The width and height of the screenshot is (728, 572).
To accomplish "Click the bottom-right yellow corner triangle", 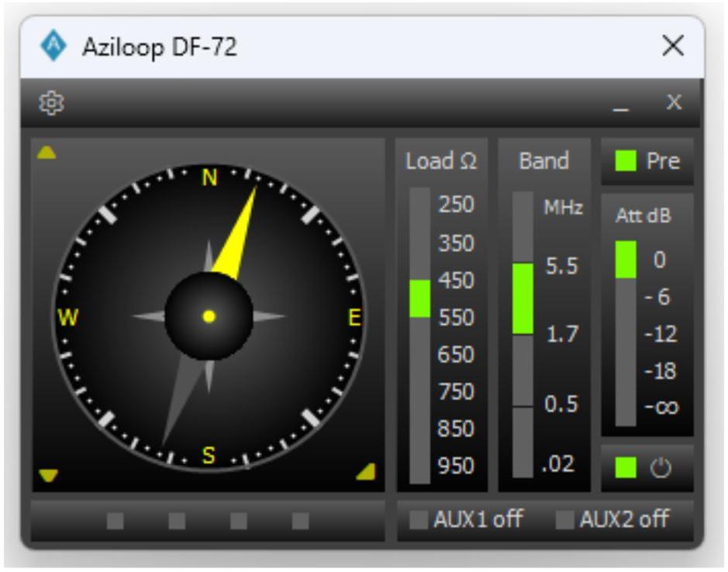I will click(x=366, y=471).
